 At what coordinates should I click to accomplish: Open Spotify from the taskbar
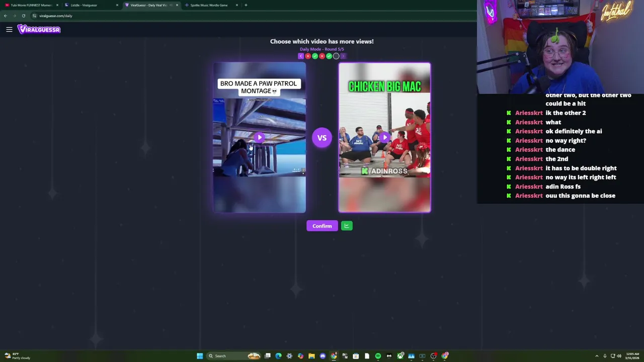(378, 356)
